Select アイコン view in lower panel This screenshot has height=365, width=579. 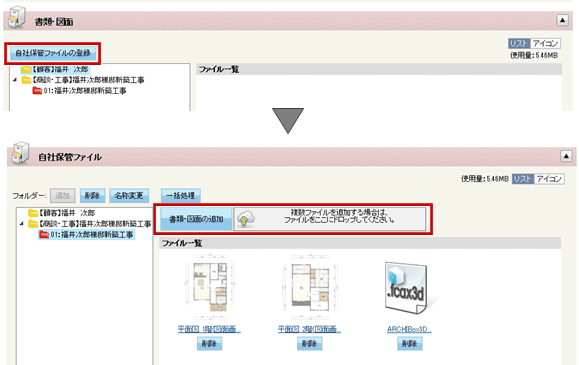(549, 179)
